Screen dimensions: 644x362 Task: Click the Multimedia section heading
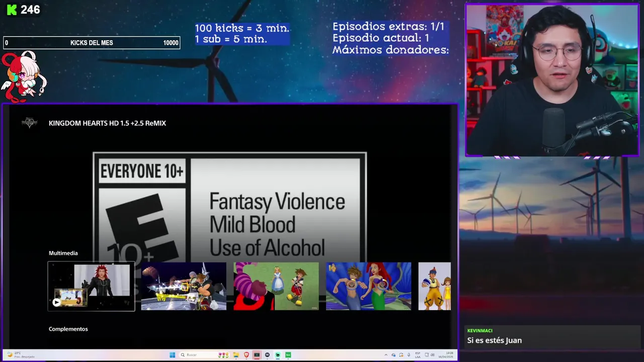(x=63, y=253)
